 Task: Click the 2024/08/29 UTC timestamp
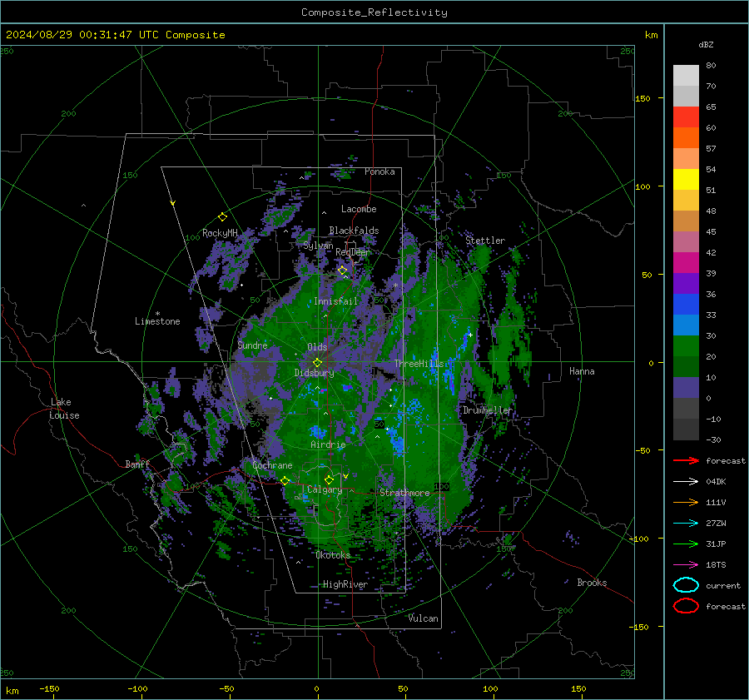(x=115, y=35)
